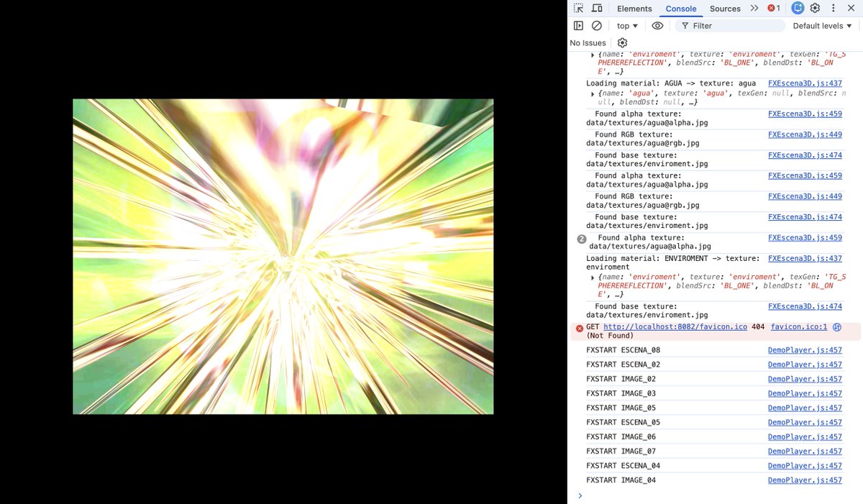Viewport: 863px width, 504px height.
Task: Open FXEscena3D.js:437 link on ENVIROMENT row
Action: (x=805, y=258)
